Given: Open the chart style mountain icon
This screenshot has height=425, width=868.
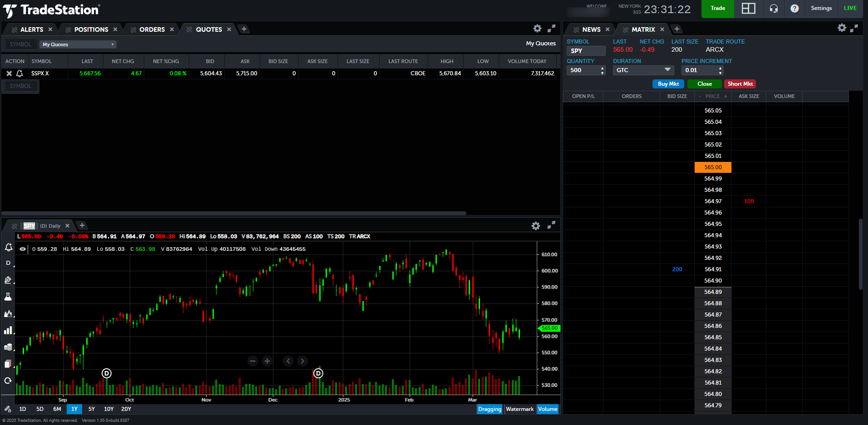Looking at the screenshot, I should tap(8, 313).
